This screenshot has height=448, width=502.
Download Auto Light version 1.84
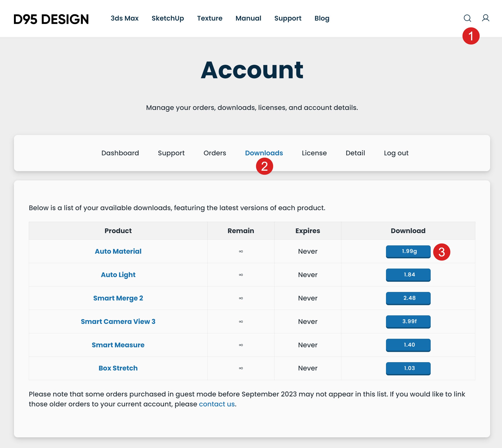pos(408,275)
